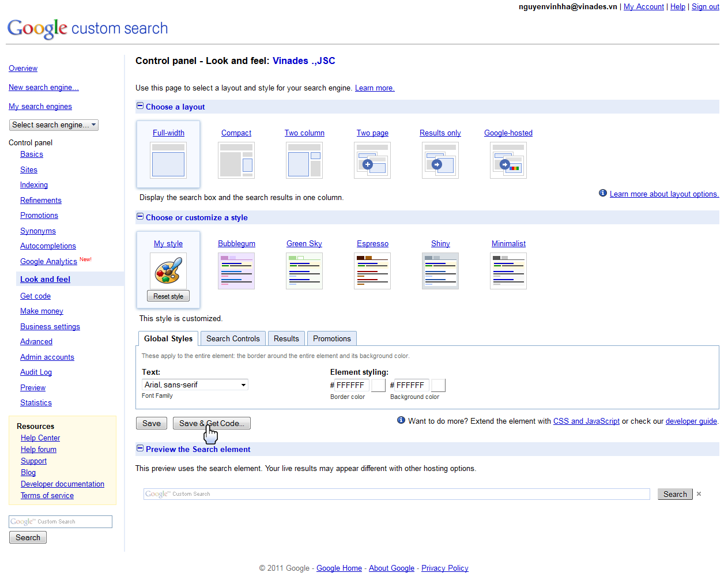Open the Select search engine dropdown
The image size is (728, 584).
click(x=54, y=125)
